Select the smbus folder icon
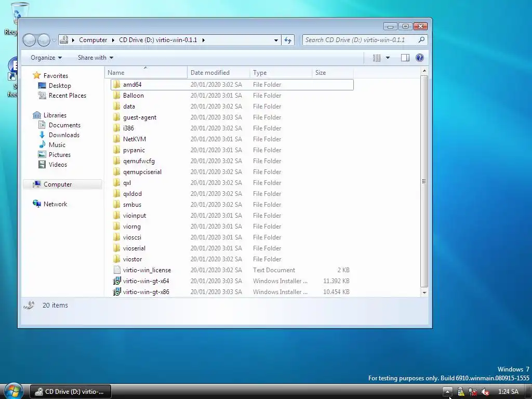 click(117, 204)
